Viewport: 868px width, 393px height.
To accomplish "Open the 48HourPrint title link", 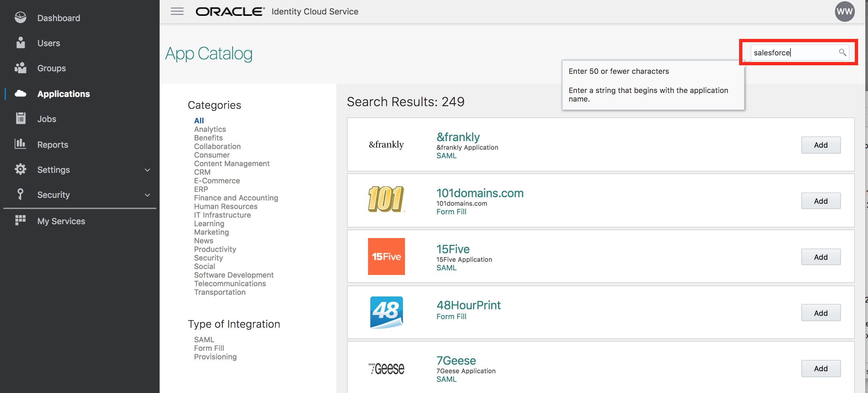I will [468, 305].
